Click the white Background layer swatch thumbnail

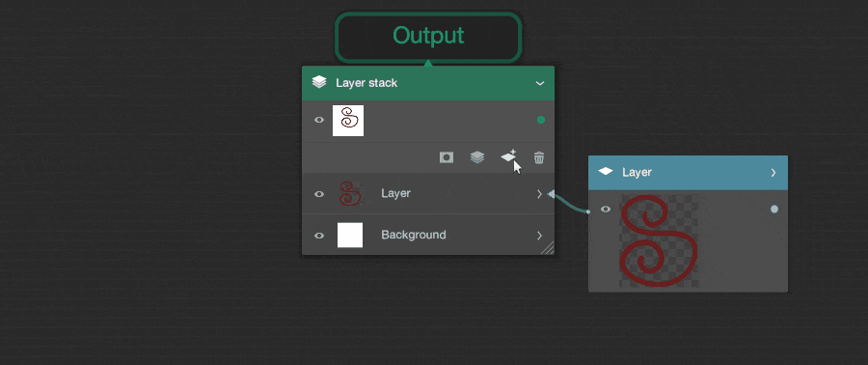click(x=350, y=235)
